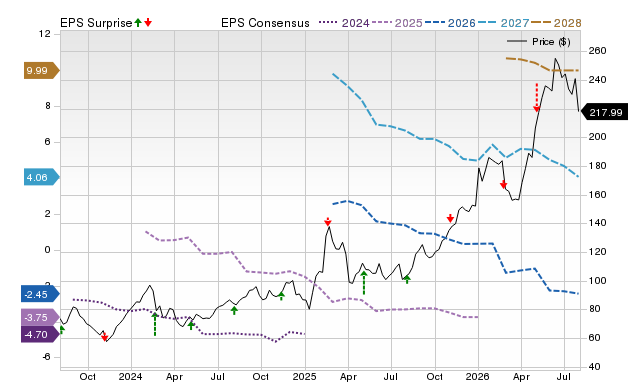
Task: Click the green up arrow in EPS Surprise legend
Action: [x=138, y=23]
